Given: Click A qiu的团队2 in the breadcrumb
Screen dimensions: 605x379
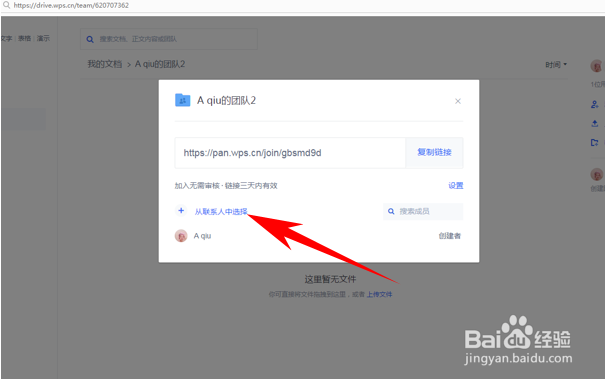Looking at the screenshot, I should click(x=160, y=64).
